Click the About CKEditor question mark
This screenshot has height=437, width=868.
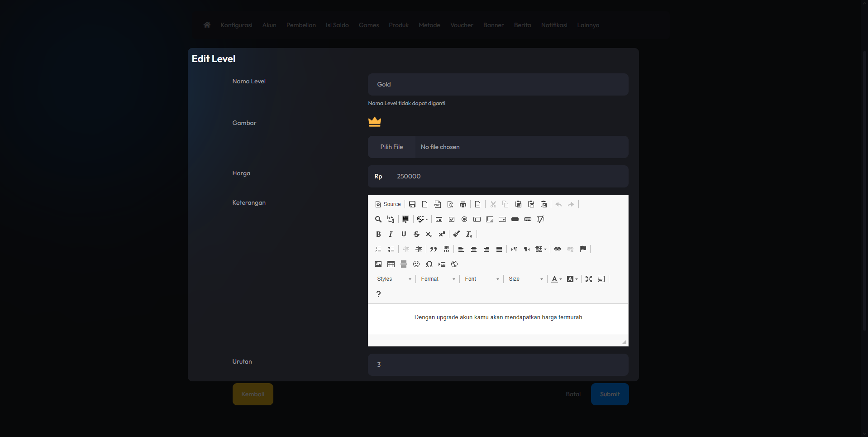click(378, 294)
